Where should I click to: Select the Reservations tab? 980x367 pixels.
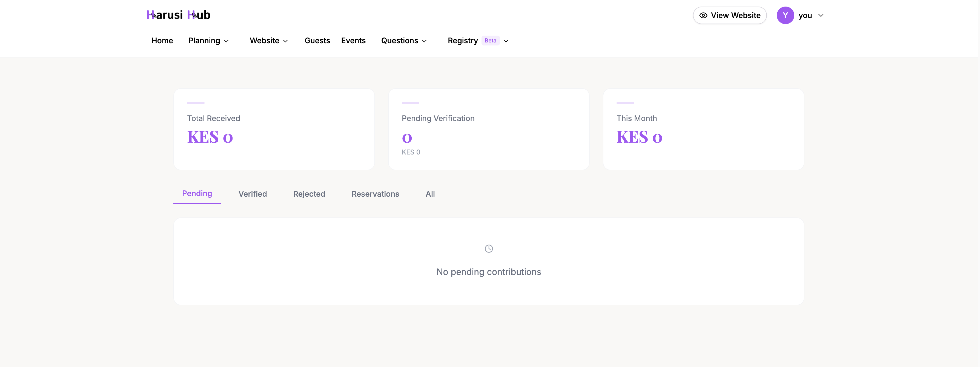[x=375, y=194]
